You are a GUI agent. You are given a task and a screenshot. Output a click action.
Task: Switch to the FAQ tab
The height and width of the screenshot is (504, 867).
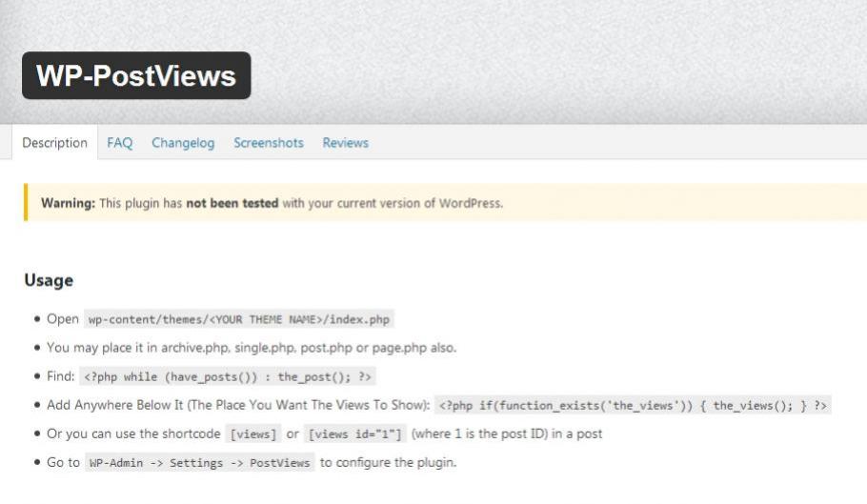click(x=119, y=143)
